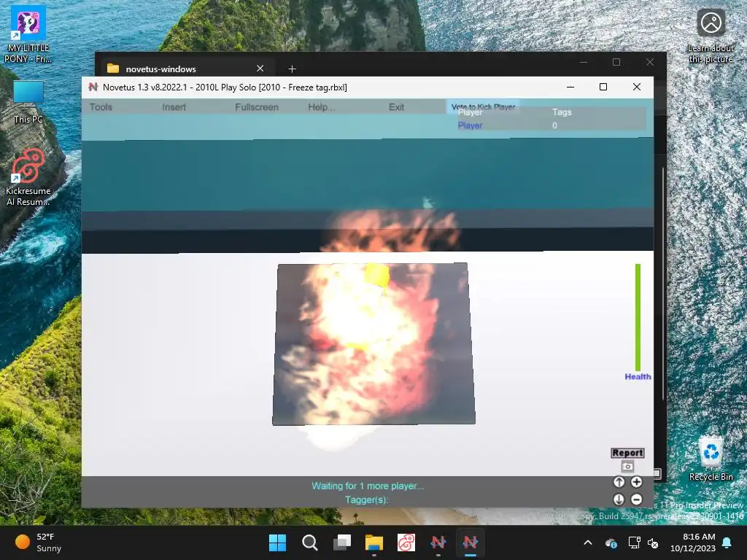Zoom in with the plus camera icon
Image resolution: width=747 pixels, height=560 pixels.
(x=636, y=482)
